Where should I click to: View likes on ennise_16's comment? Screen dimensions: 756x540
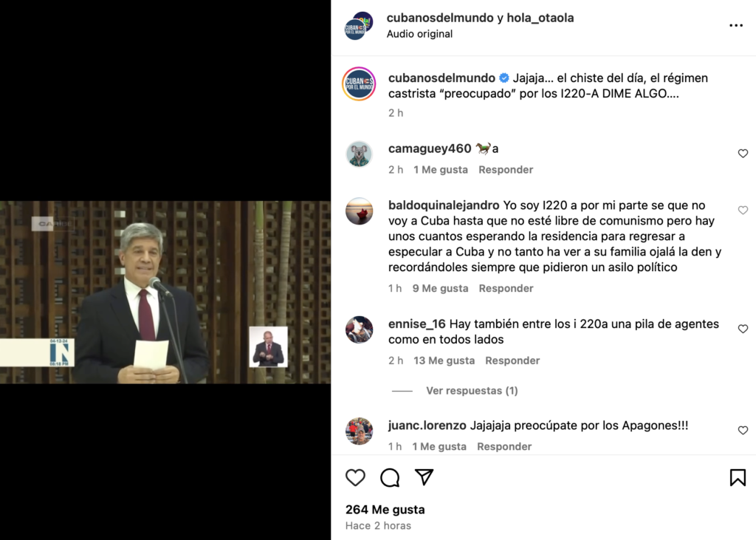point(444,360)
